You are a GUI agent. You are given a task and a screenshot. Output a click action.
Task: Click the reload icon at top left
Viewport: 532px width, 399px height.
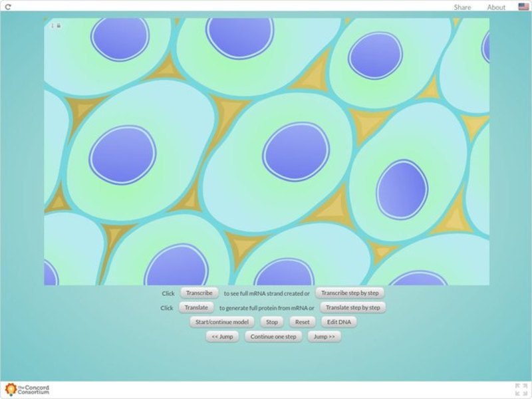8,7
